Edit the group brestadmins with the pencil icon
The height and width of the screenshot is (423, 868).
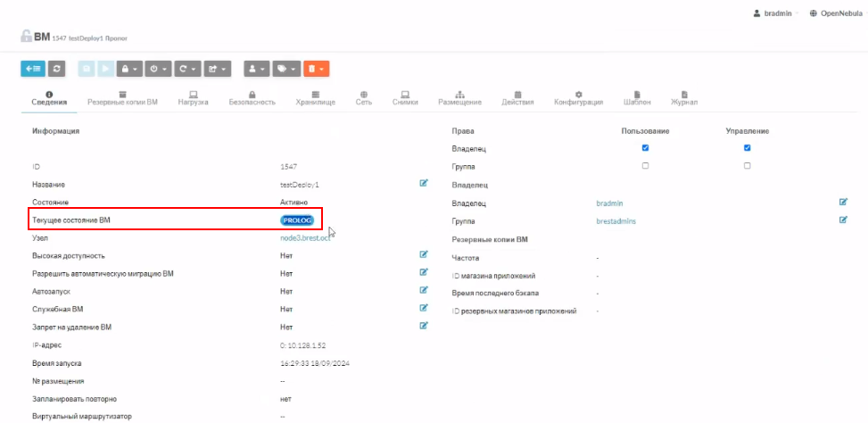843,220
